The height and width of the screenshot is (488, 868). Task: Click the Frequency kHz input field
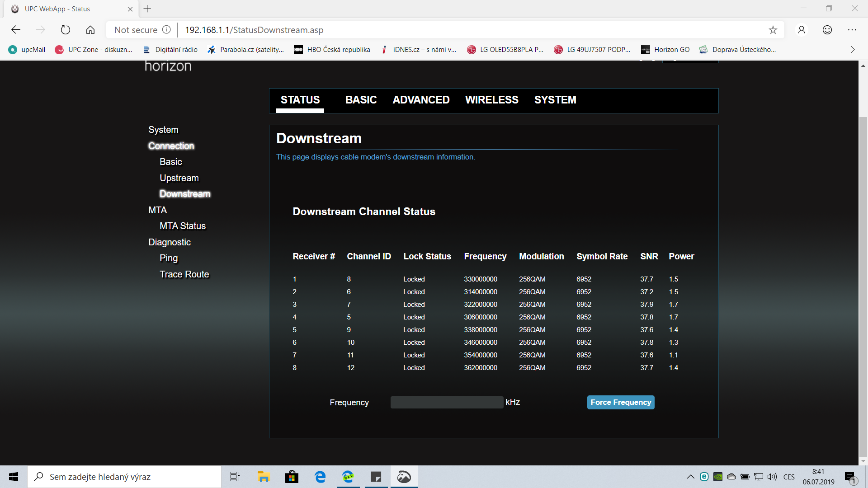[447, 402]
